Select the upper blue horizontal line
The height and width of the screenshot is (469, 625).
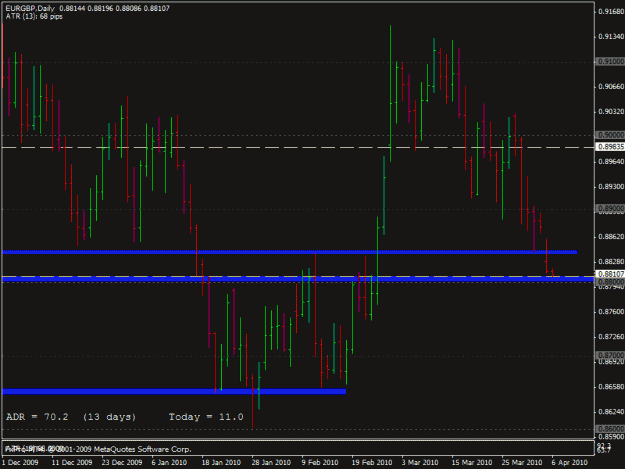pyautogui.click(x=290, y=252)
